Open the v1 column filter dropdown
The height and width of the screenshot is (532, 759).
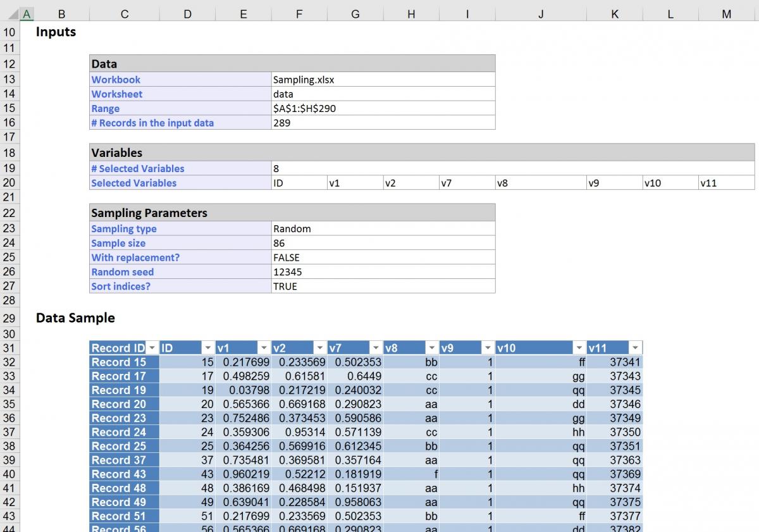pos(264,347)
